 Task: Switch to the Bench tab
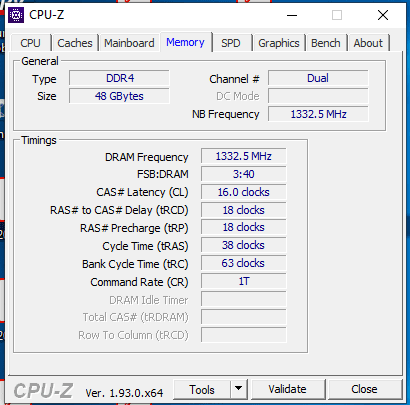(x=326, y=43)
